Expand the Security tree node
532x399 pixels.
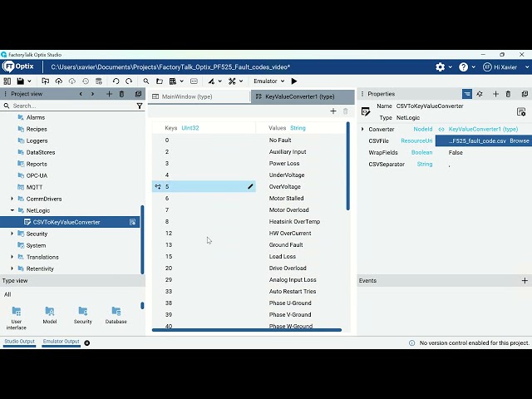tap(12, 234)
